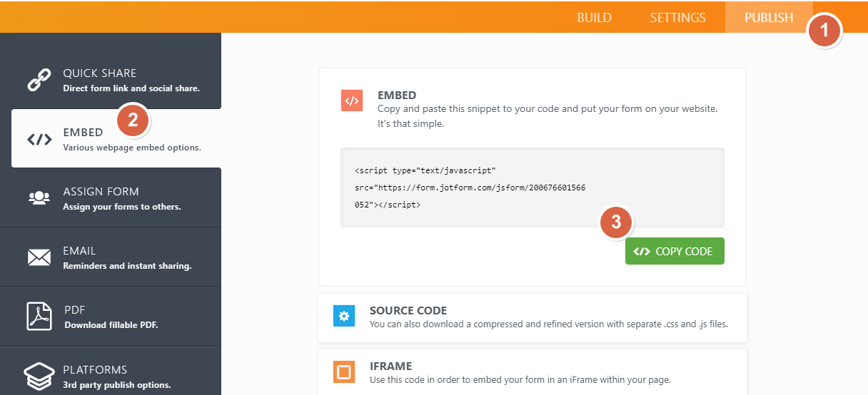The width and height of the screenshot is (868, 395).
Task: Click the PDF document icon
Action: (39, 316)
